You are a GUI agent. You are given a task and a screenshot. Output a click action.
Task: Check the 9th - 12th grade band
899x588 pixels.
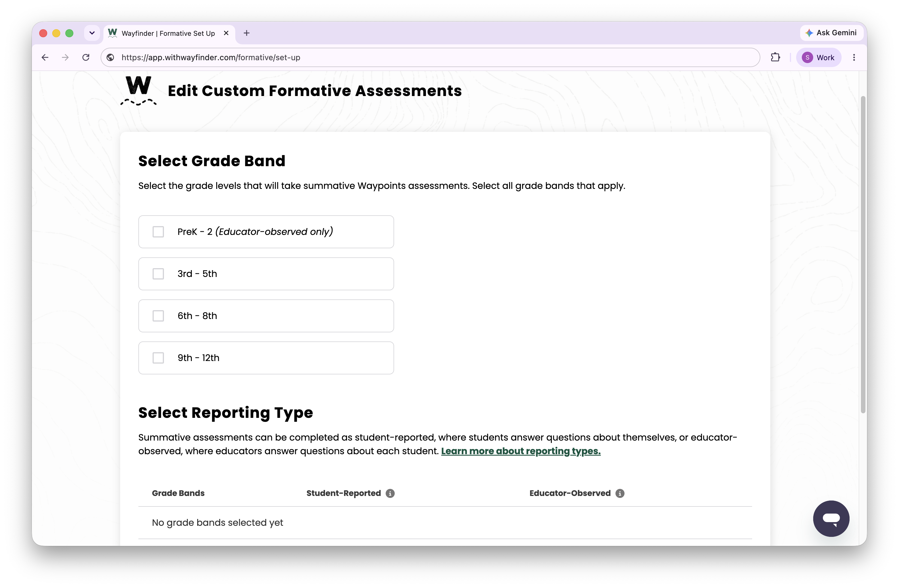pos(158,358)
